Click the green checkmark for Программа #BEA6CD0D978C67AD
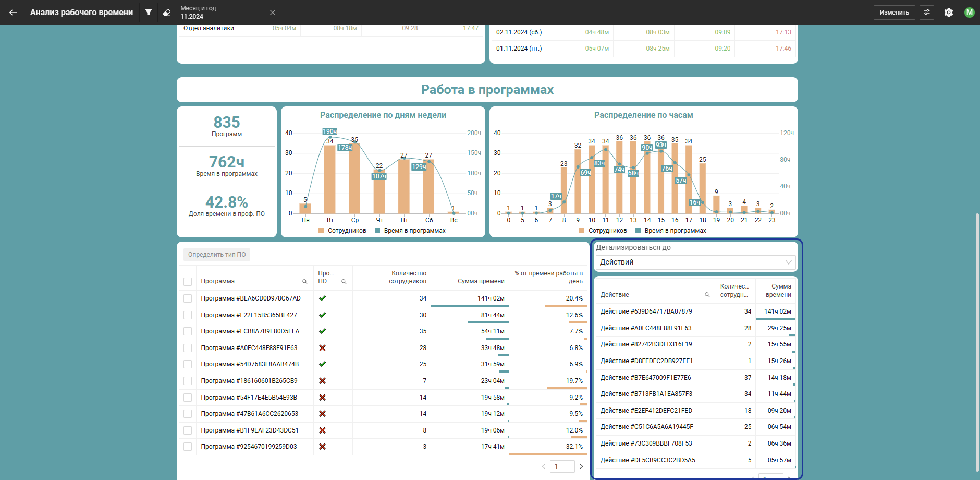980x480 pixels. point(322,298)
